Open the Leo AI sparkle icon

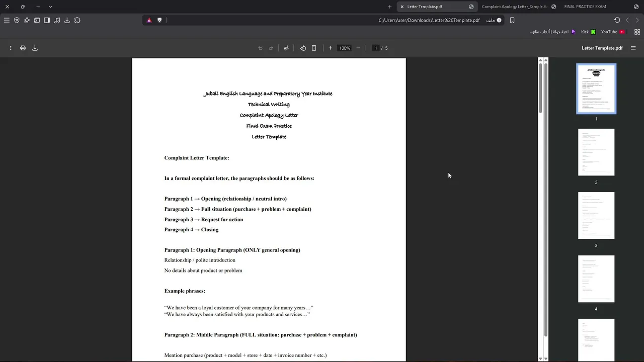pyautogui.click(x=27, y=20)
